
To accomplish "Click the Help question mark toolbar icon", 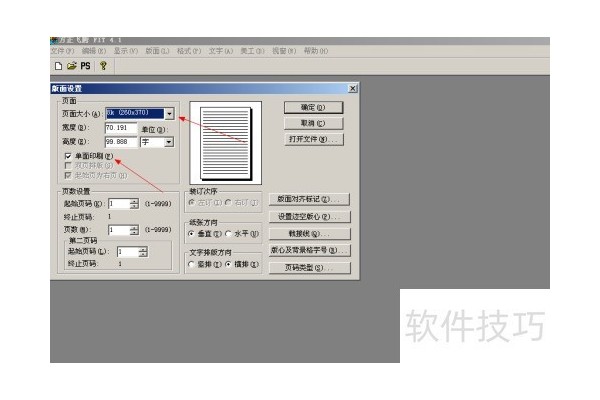I will [x=103, y=66].
